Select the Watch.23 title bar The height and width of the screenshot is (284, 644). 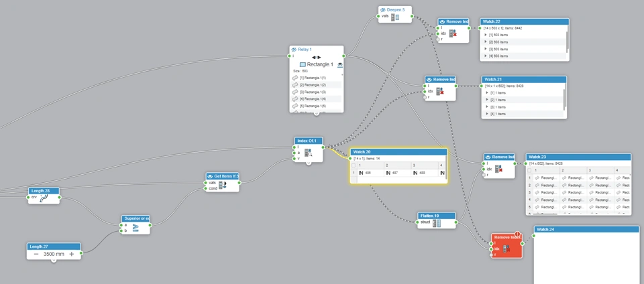point(578,157)
